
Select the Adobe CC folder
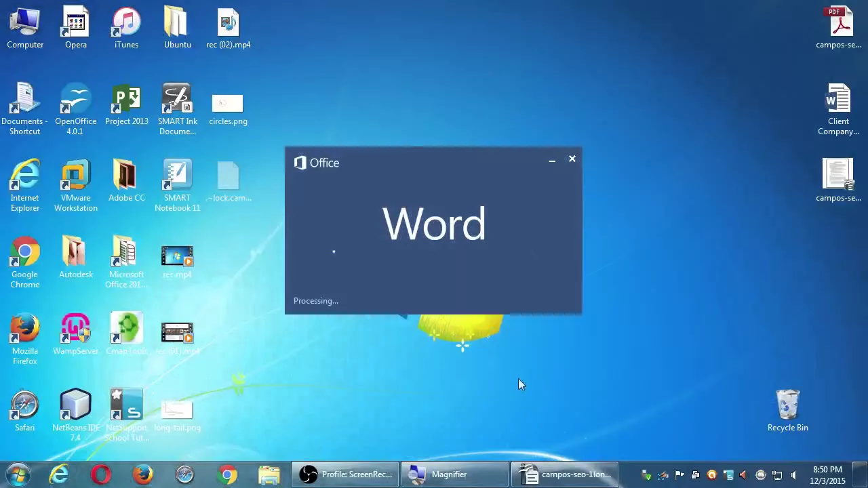(126, 180)
